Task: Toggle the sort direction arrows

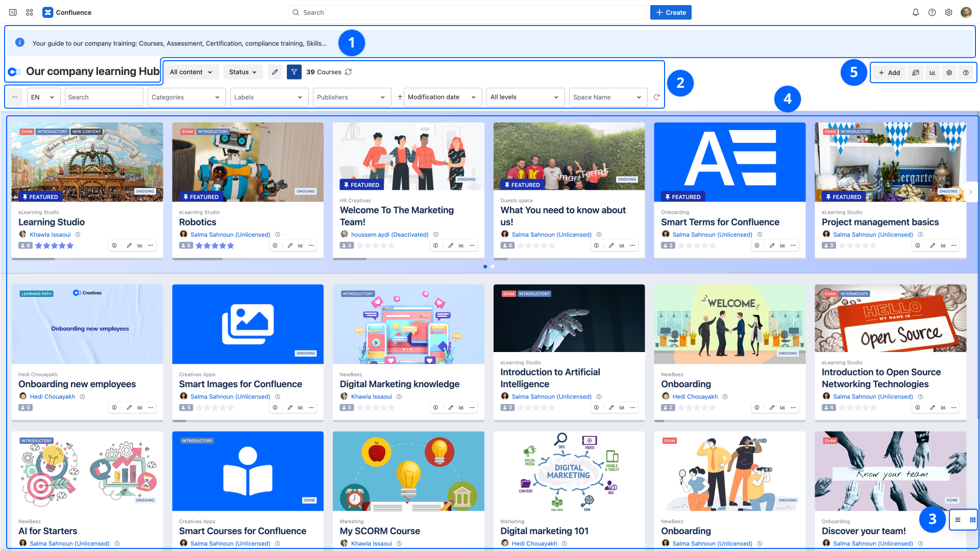Action: pos(400,97)
